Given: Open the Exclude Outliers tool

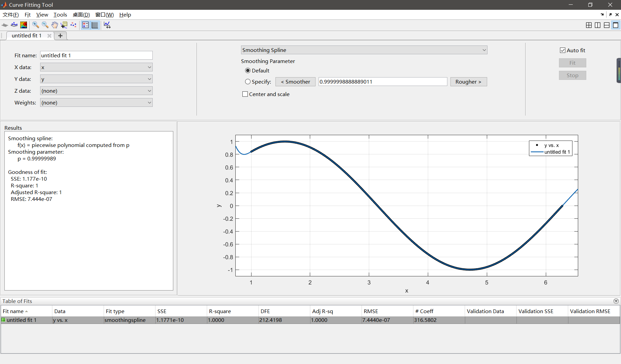Looking at the screenshot, I should pyautogui.click(x=73, y=25).
